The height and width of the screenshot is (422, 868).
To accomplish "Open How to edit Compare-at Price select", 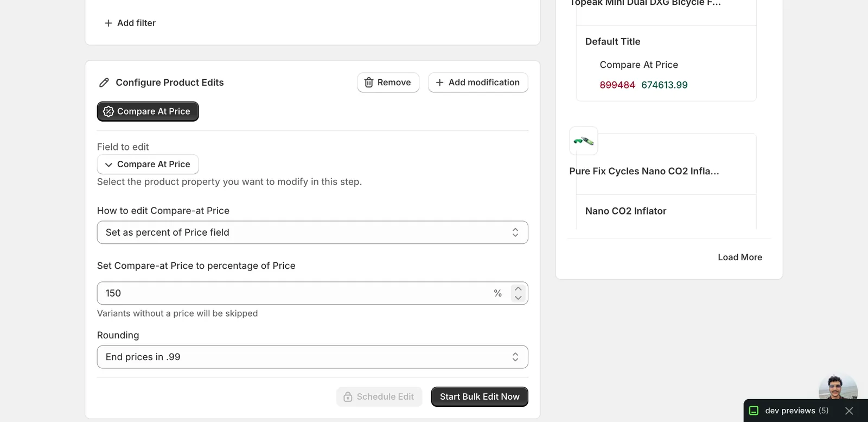I will point(312,232).
